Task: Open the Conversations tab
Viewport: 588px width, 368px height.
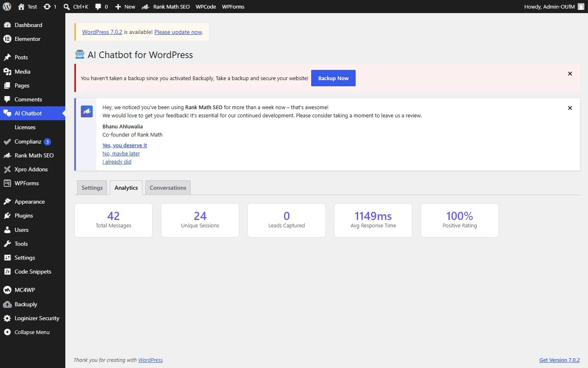Action: 168,188
